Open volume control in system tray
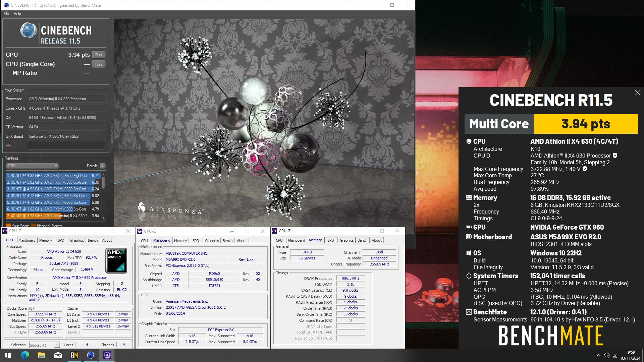The width and height of the screenshot is (644, 362). coord(606,355)
